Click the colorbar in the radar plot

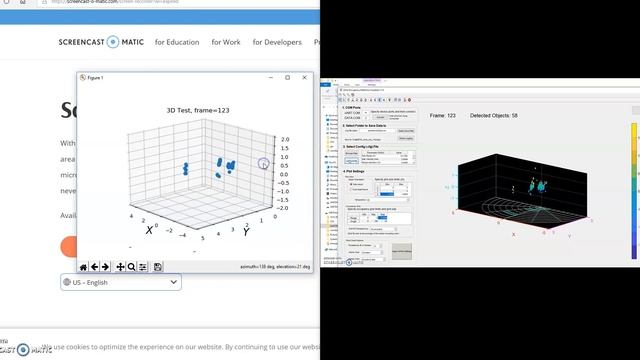point(634,191)
